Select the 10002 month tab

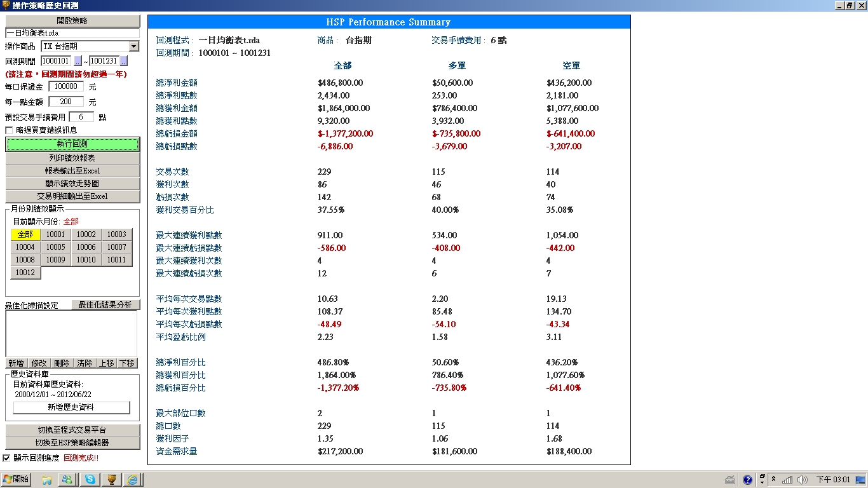click(x=86, y=234)
